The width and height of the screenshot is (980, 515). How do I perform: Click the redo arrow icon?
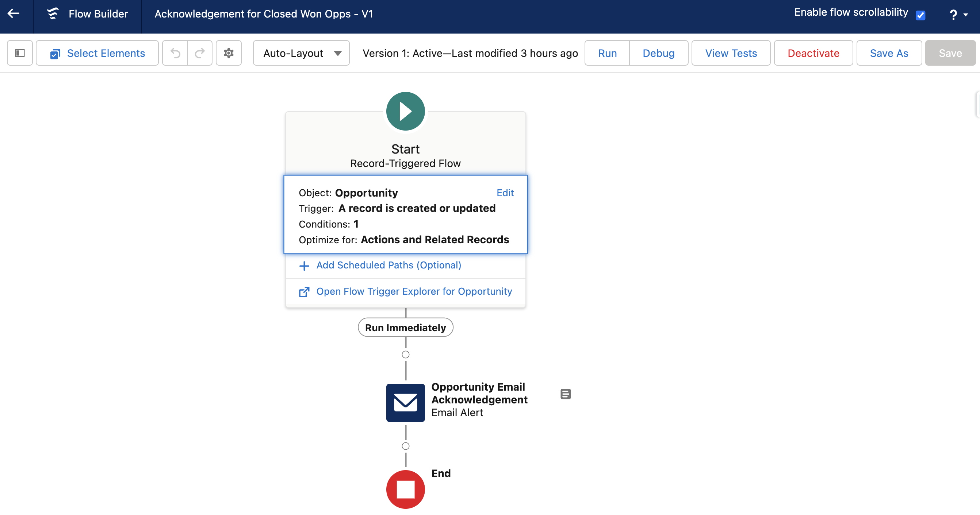tap(200, 53)
